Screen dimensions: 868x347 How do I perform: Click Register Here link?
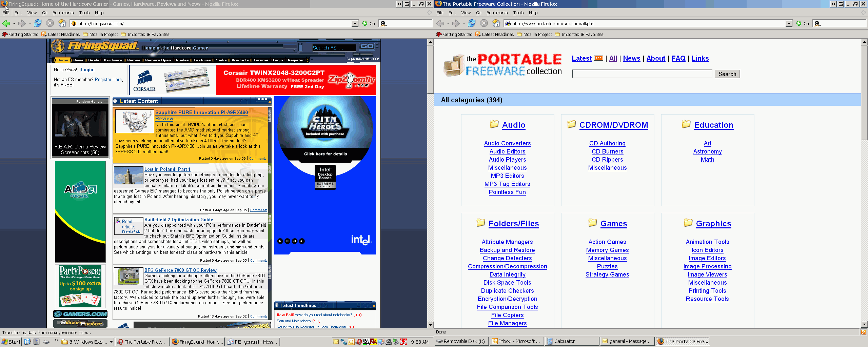[x=108, y=79]
